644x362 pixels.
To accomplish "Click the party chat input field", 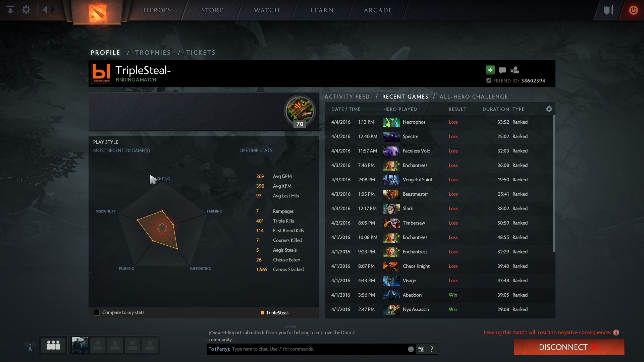I will (319, 349).
